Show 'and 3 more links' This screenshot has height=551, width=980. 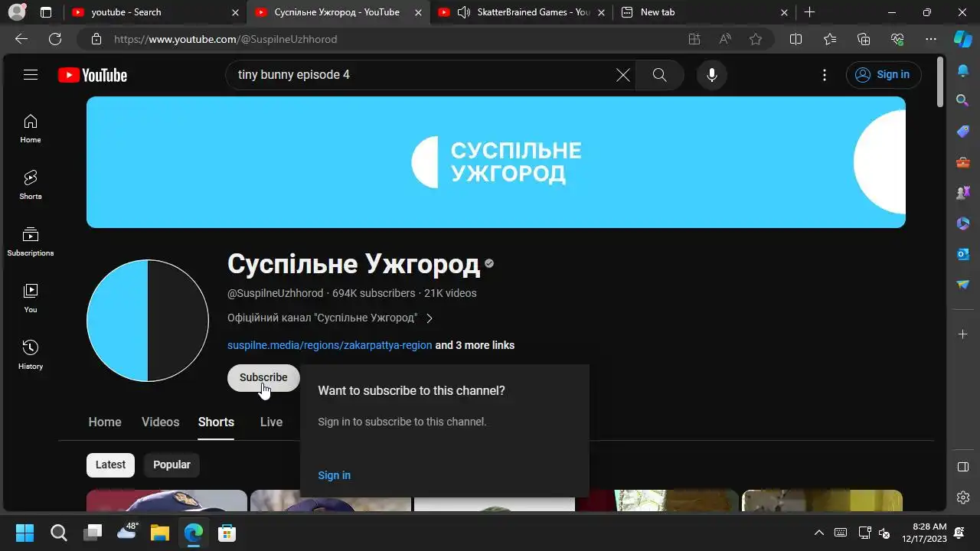(475, 346)
